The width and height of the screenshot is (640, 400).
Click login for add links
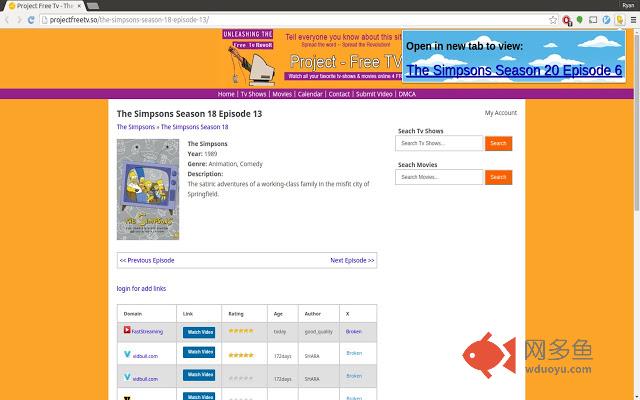tap(141, 289)
